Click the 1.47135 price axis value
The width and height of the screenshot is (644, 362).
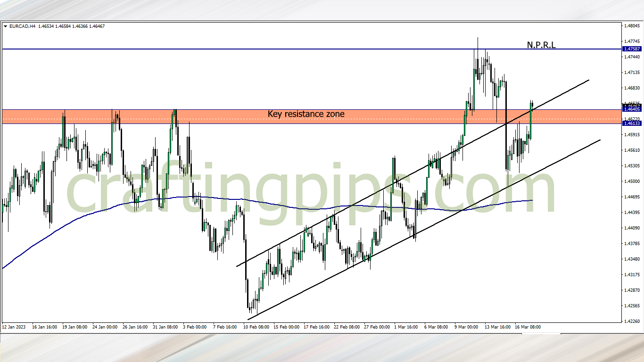coord(632,73)
